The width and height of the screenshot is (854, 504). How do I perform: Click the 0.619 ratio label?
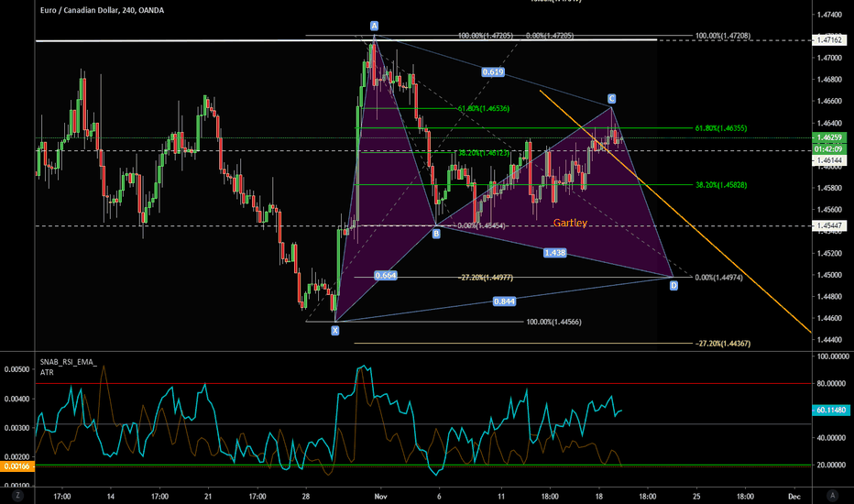492,71
